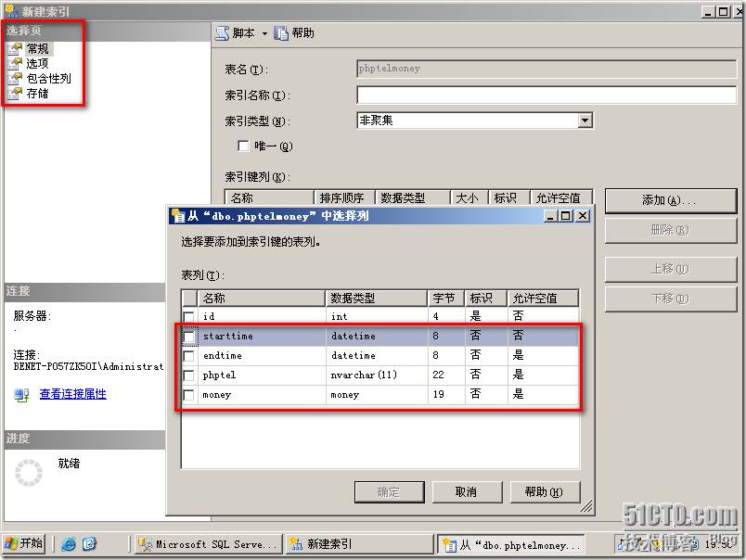Click the 排序顺序 header in index grid

point(344,197)
